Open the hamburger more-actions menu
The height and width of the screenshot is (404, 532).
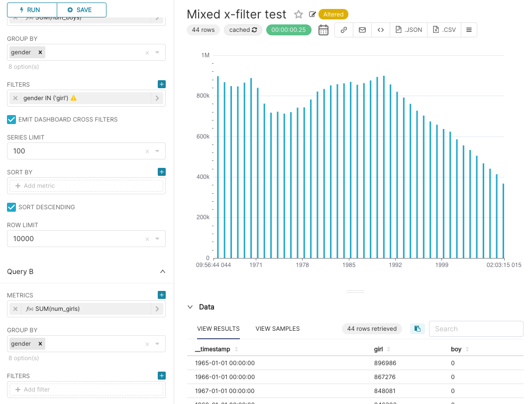469,30
